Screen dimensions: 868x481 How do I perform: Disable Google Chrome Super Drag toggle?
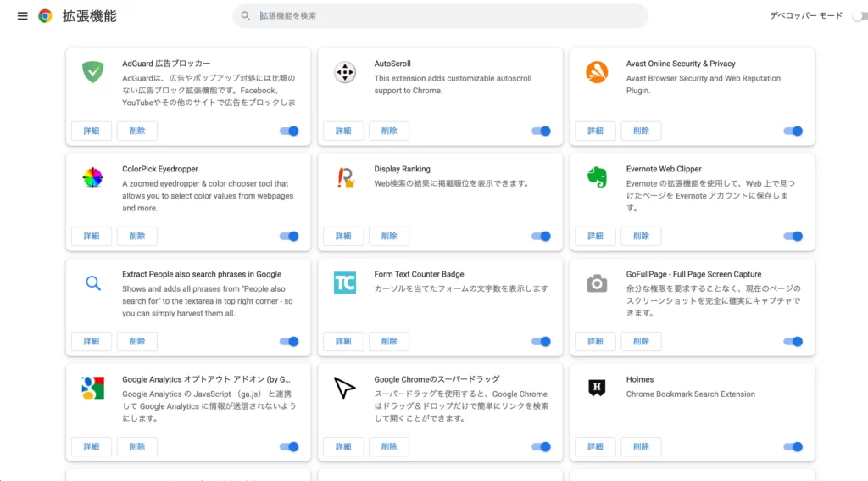point(541,446)
